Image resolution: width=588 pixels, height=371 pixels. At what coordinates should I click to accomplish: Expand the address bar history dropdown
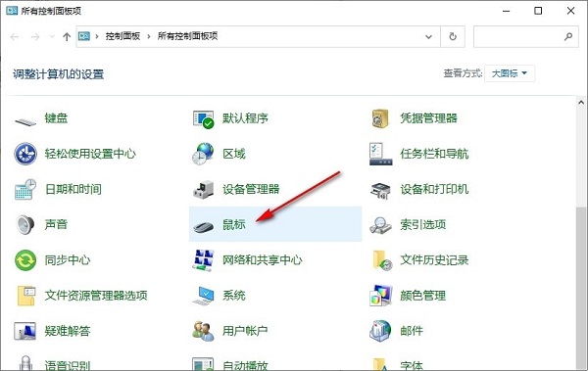tap(428, 37)
